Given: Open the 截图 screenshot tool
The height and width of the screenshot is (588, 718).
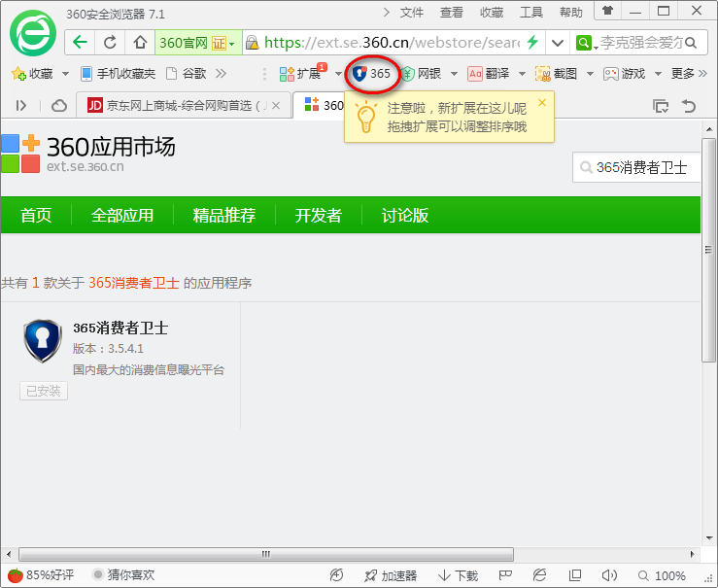Looking at the screenshot, I should [557, 73].
